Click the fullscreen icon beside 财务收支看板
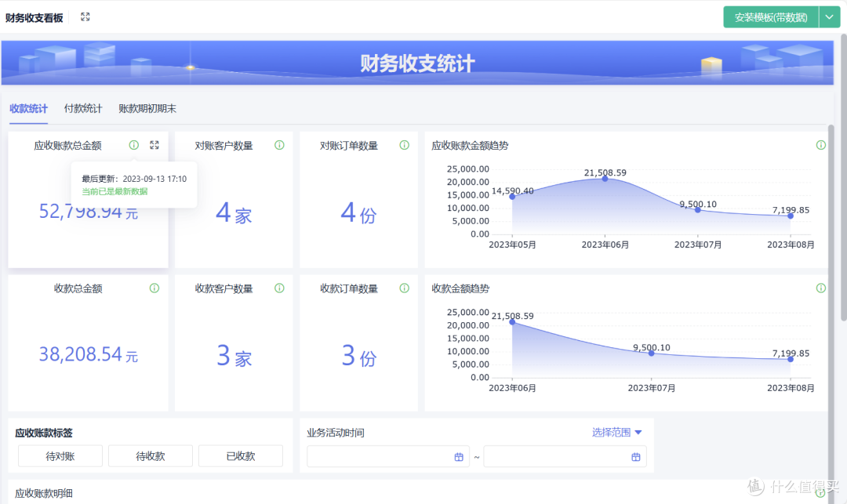Image resolution: width=847 pixels, height=504 pixels. [85, 16]
